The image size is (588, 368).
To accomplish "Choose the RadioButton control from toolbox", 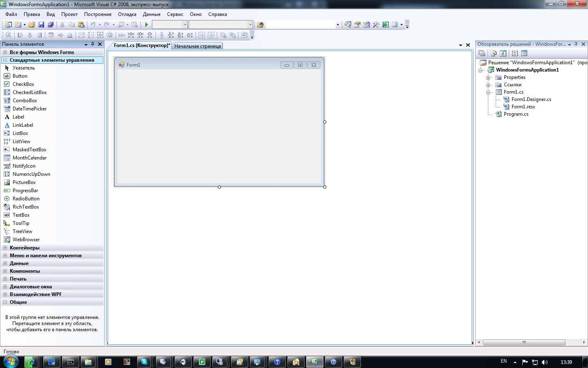I will (x=25, y=199).
